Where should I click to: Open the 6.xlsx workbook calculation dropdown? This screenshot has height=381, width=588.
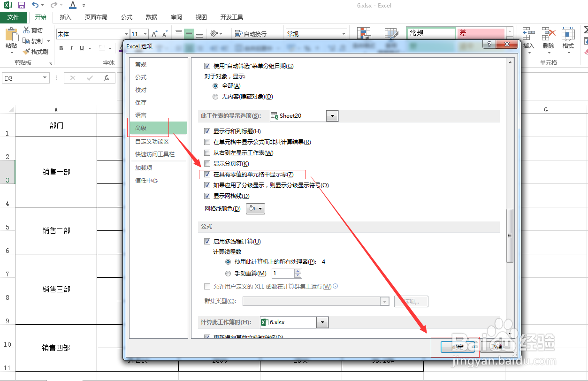coord(322,322)
